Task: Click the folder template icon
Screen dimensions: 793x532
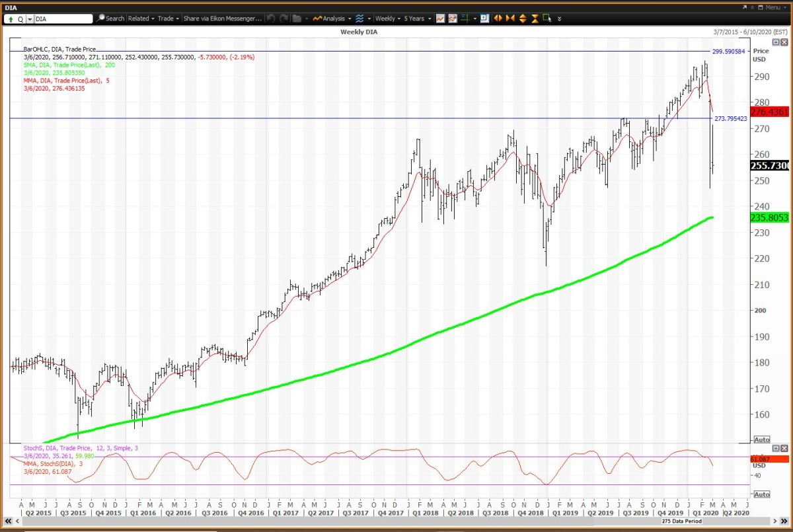Action: 297,19
